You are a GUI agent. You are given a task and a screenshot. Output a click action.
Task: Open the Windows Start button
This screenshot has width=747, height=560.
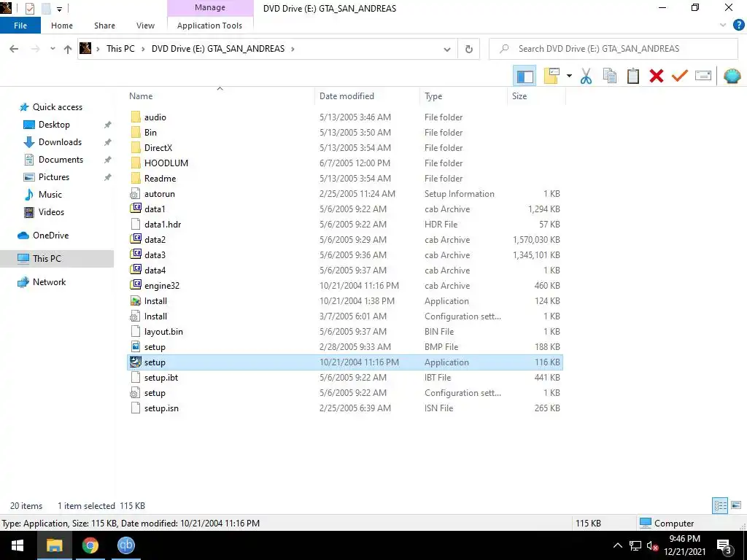(18, 545)
